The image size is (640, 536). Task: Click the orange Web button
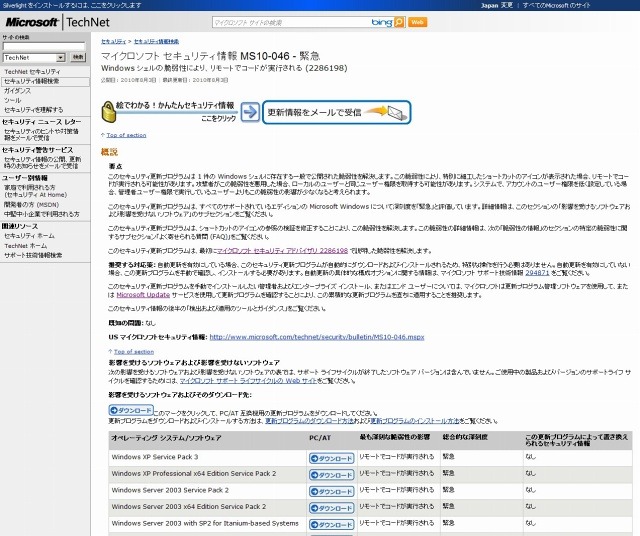click(x=418, y=22)
